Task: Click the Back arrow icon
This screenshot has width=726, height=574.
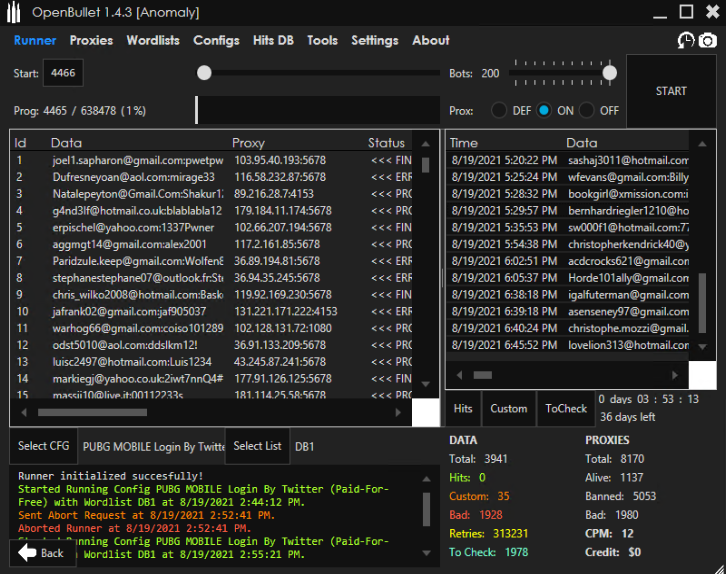Action: click(x=27, y=553)
